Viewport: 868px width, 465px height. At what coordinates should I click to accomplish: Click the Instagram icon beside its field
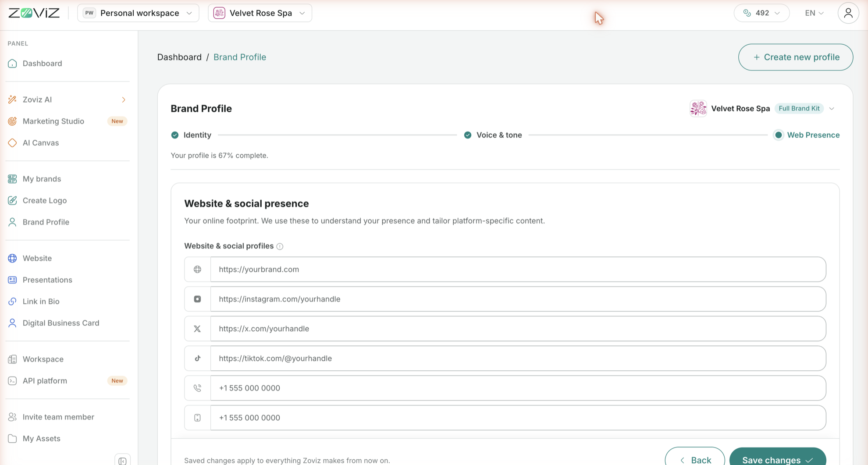pos(197,299)
